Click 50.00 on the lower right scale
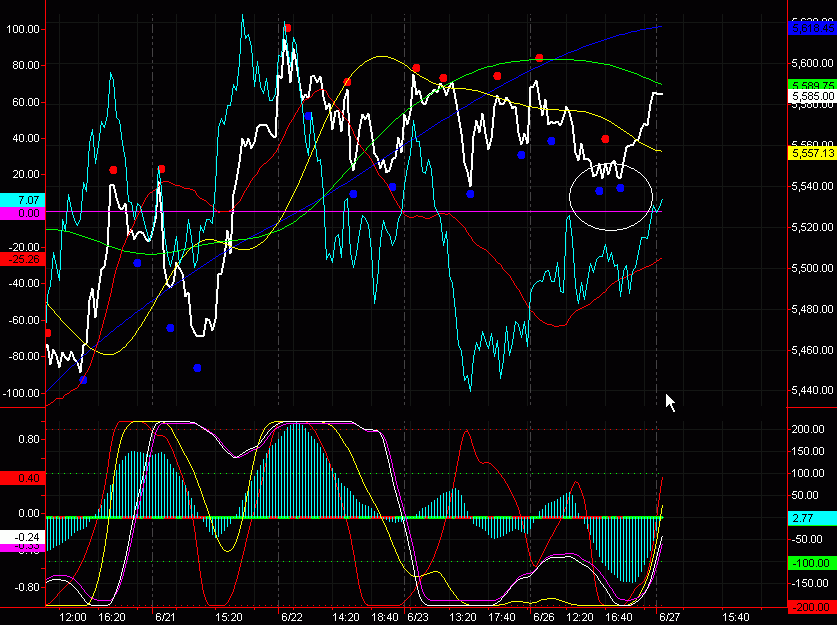The image size is (837, 625). pyautogui.click(x=807, y=495)
